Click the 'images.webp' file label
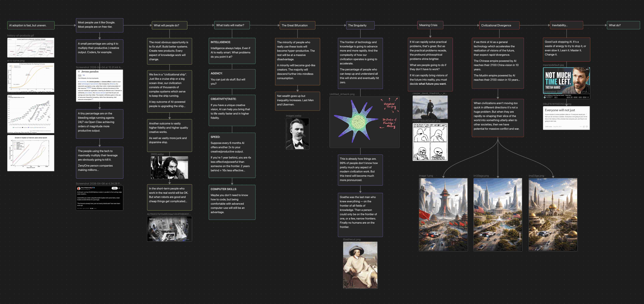 293,116
